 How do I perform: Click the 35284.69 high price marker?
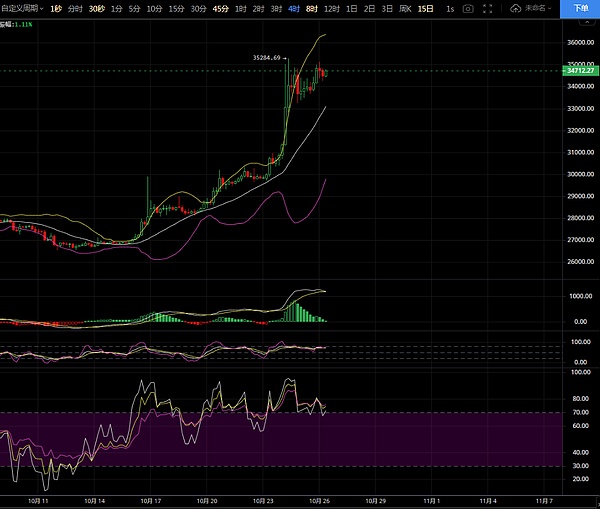click(x=270, y=59)
